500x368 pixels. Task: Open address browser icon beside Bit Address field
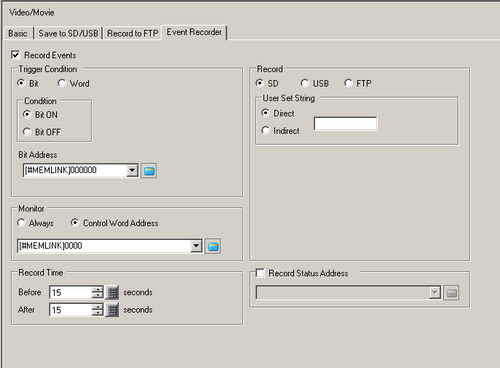(x=149, y=171)
